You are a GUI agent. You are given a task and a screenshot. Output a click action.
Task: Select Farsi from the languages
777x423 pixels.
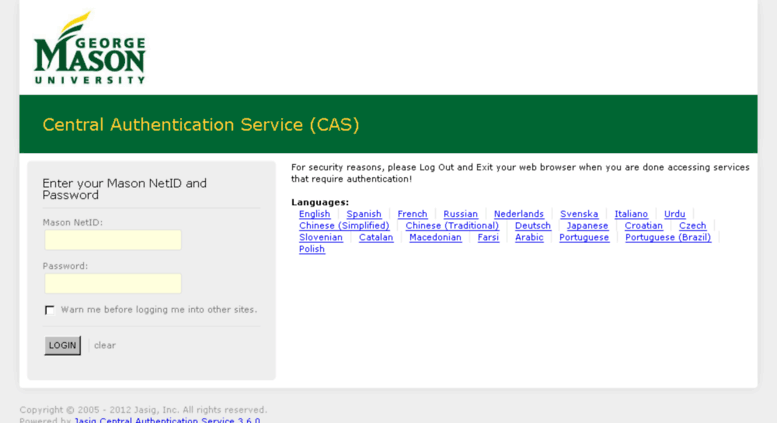(489, 237)
